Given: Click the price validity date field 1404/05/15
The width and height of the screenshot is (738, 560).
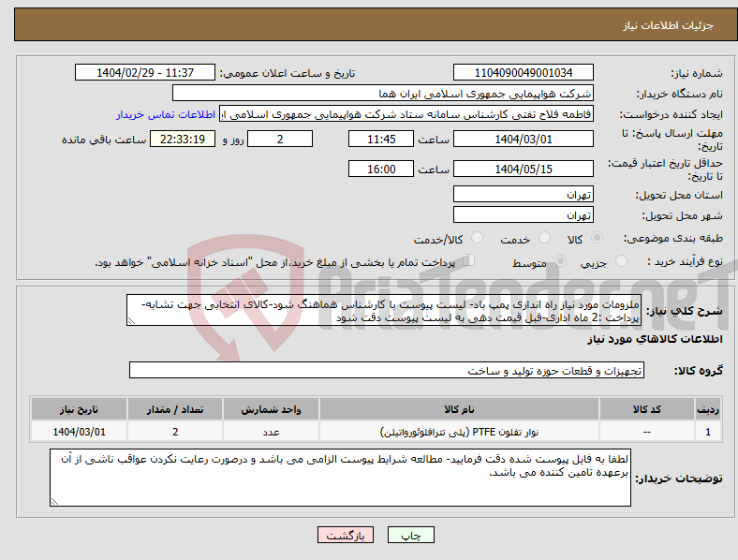Looking at the screenshot, I should 523,169.
